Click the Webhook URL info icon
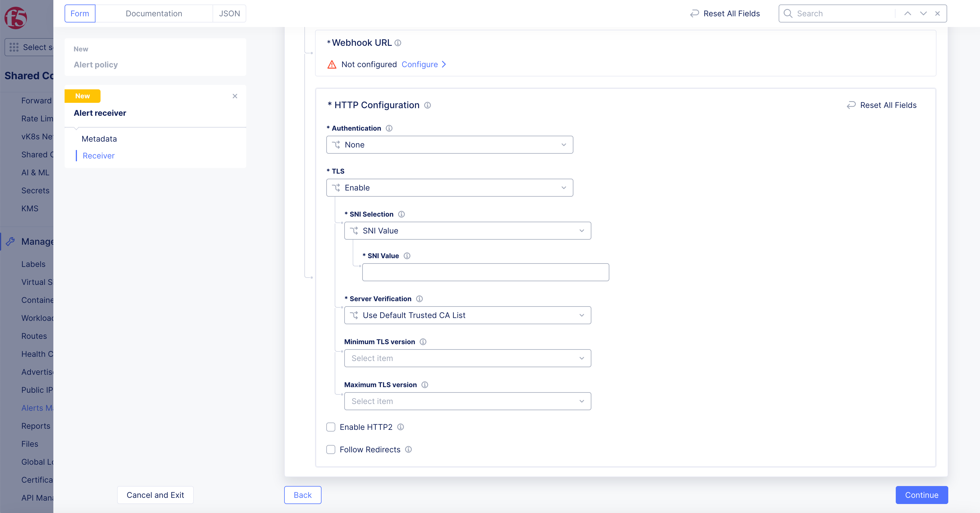The width and height of the screenshot is (980, 513). [x=398, y=43]
